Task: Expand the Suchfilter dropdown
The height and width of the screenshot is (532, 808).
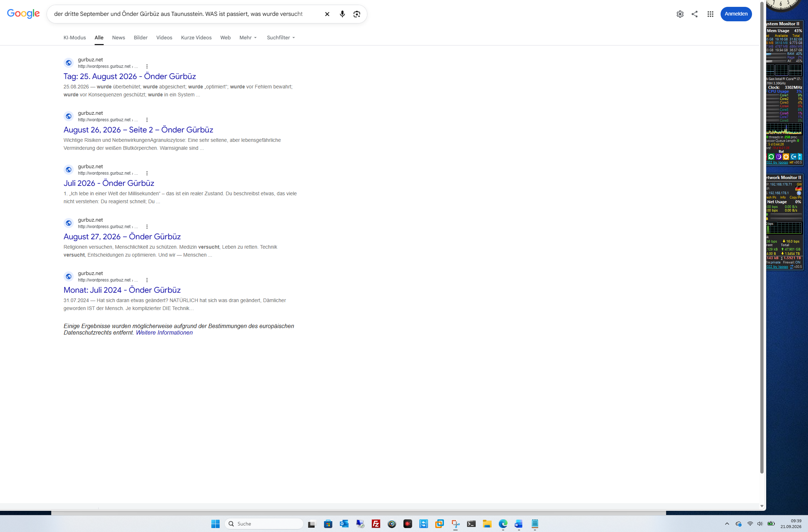Action: point(281,38)
